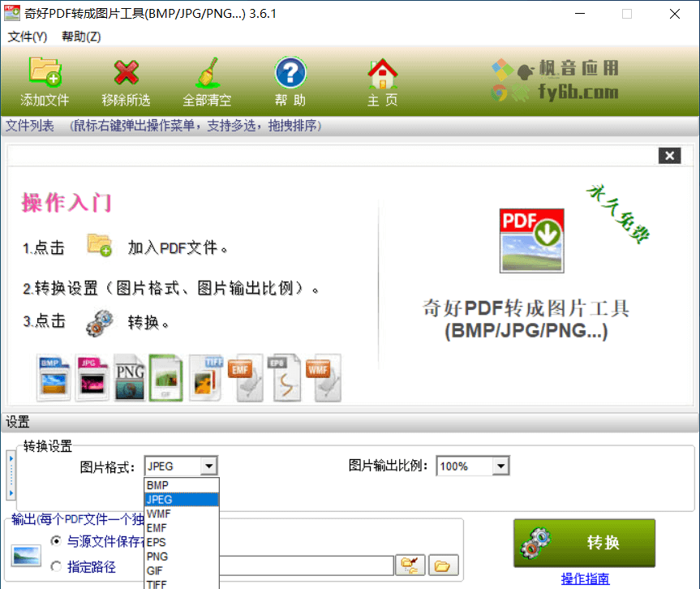The image size is (700, 589).
Task: Choose BMP from the format list
Action: point(182,485)
